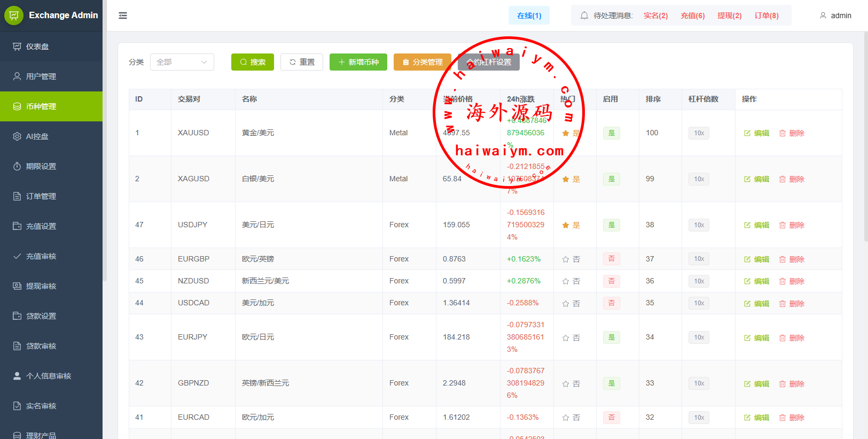Open 贷款审核 in the sidebar
The height and width of the screenshot is (439, 868).
point(51,346)
